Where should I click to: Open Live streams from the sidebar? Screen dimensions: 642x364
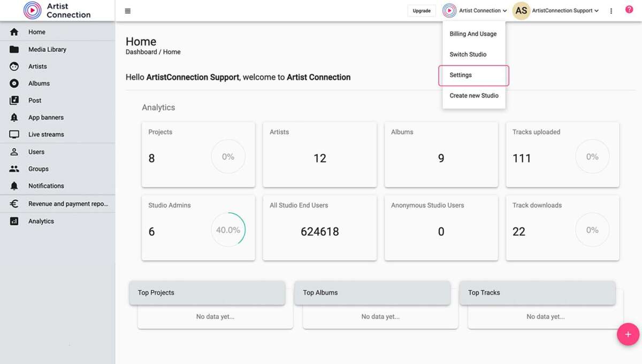click(15, 134)
